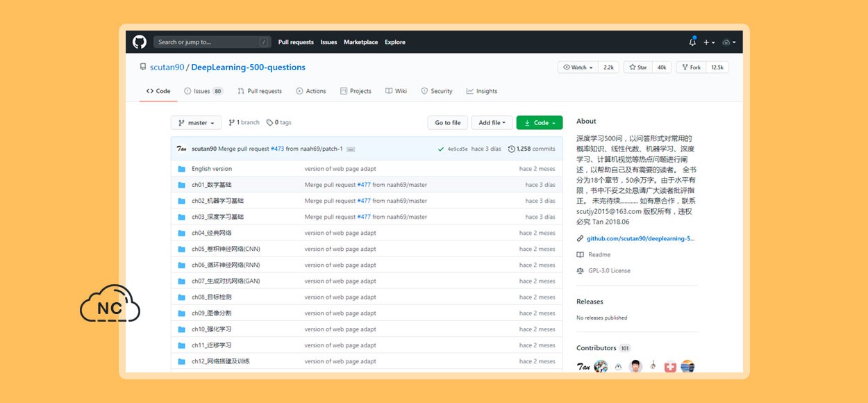Open the github.com/scutan90 URL in About

[x=640, y=239]
